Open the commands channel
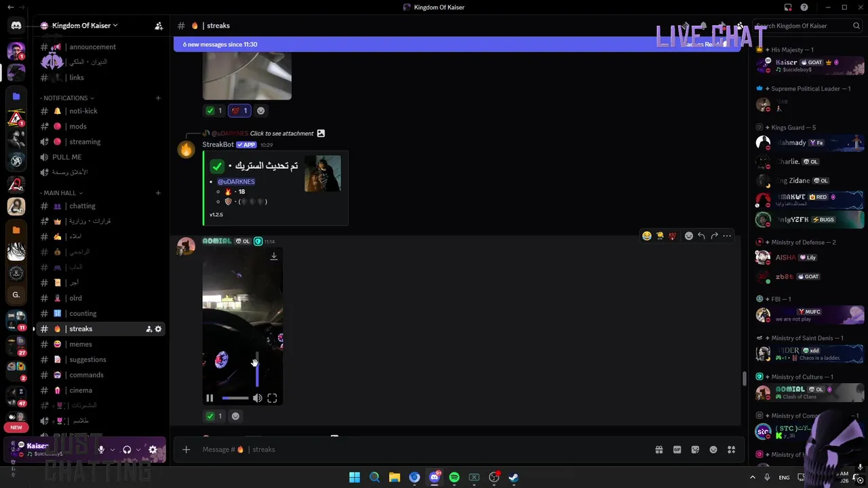The width and height of the screenshot is (868, 488). (x=100, y=375)
